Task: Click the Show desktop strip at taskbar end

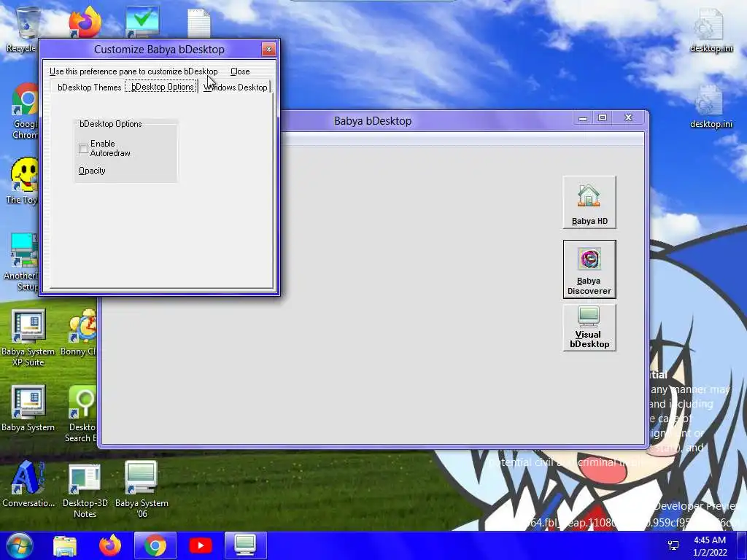Action: pyautogui.click(x=742, y=545)
